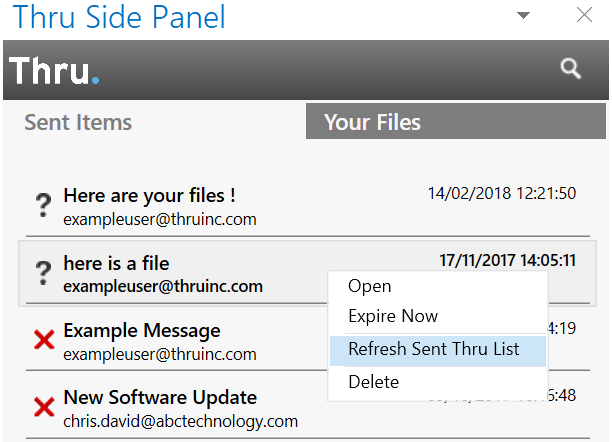This screenshot has width=612, height=442.
Task: Select the "Here are your files !" message
Action: pyautogui.click(x=149, y=195)
